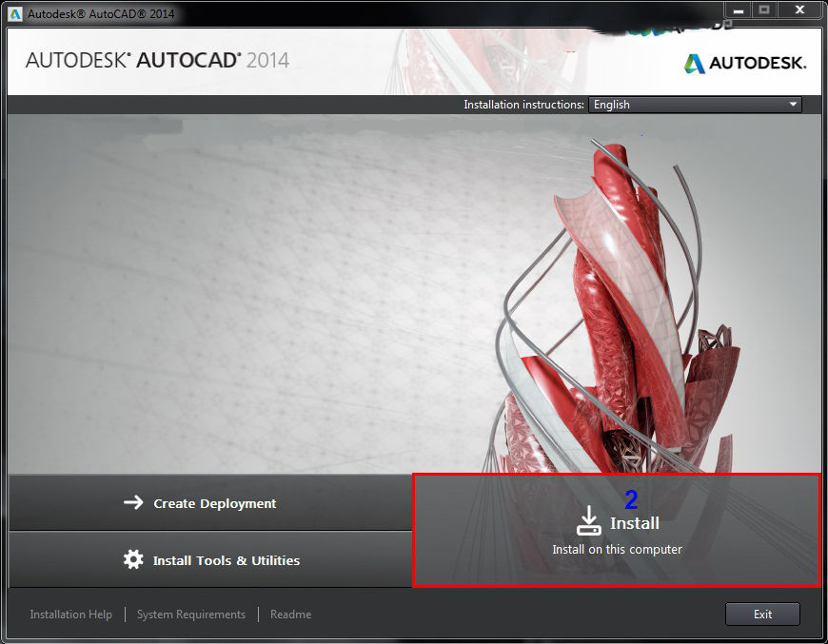Minimize the AutoCAD installer window
Screen dimensions: 828x644
[x=739, y=10]
